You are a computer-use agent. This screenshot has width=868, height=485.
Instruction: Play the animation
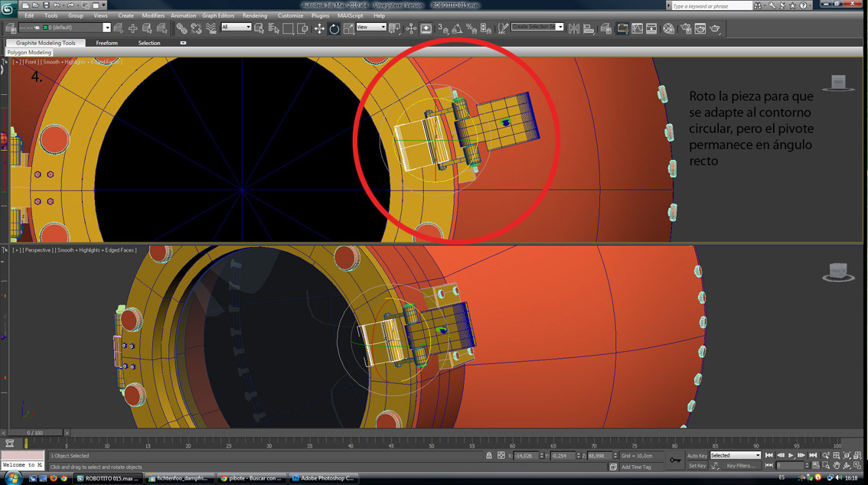tap(791, 455)
